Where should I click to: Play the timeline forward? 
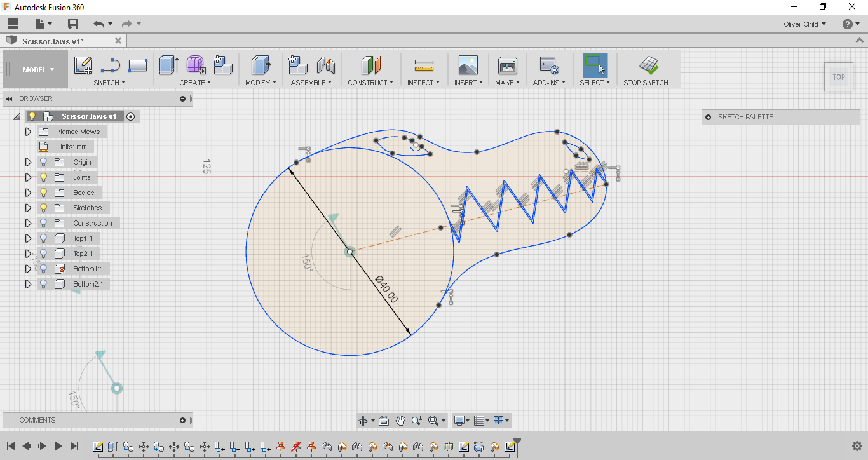coord(58,446)
